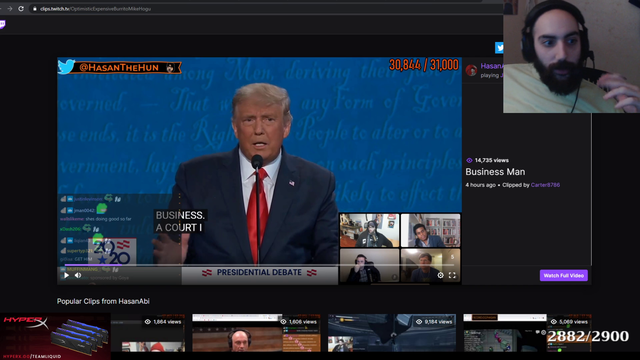This screenshot has height=360, width=640.
Task: Go to Twitch home via the logo
Action: click(x=2, y=24)
